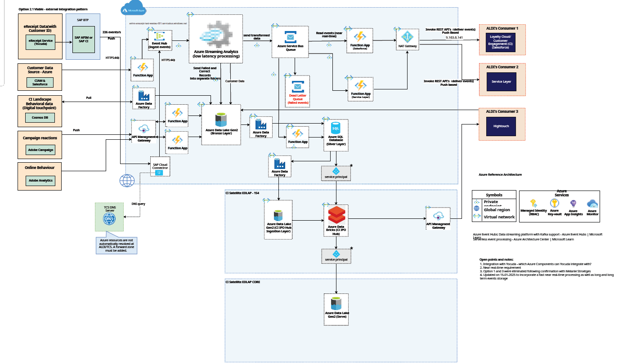Select note 4 'Updated on 15-01-2025'
This screenshot has height=364, width=627.
546,276
